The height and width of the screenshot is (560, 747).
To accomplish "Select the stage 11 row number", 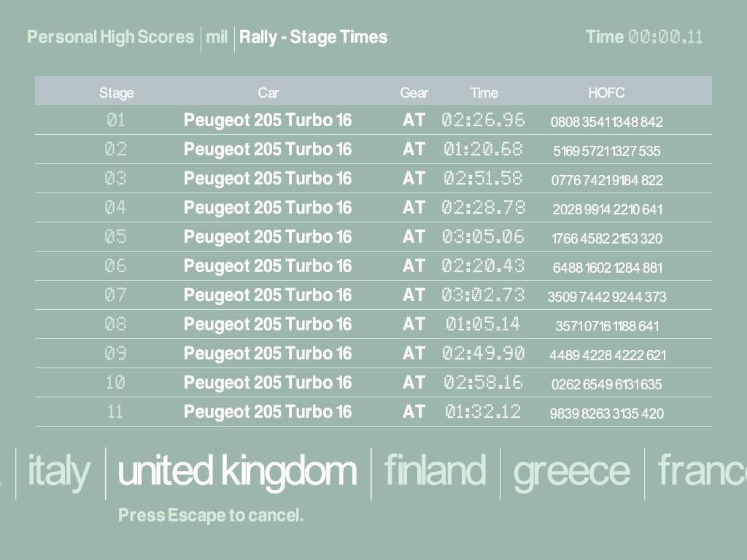I will [116, 412].
